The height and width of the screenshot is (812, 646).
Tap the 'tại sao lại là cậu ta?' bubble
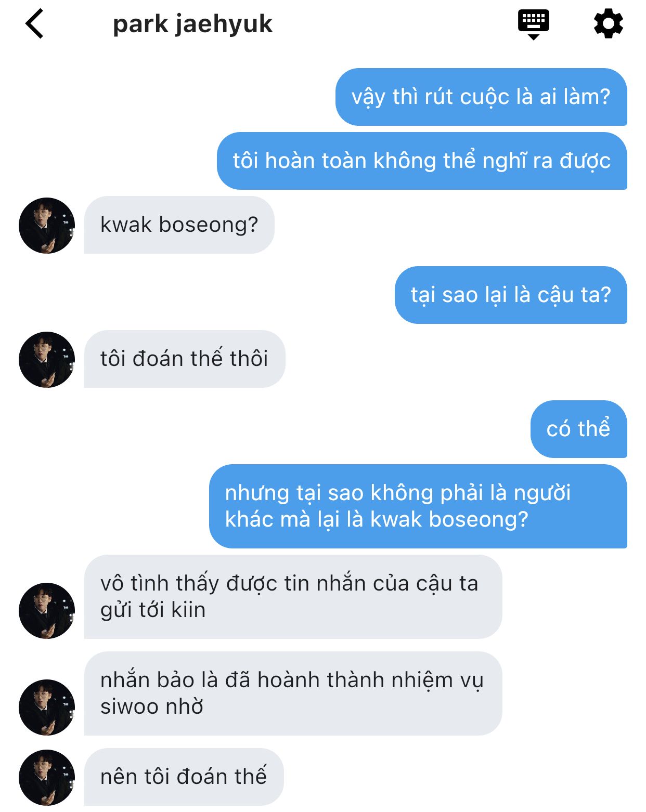[511, 295]
